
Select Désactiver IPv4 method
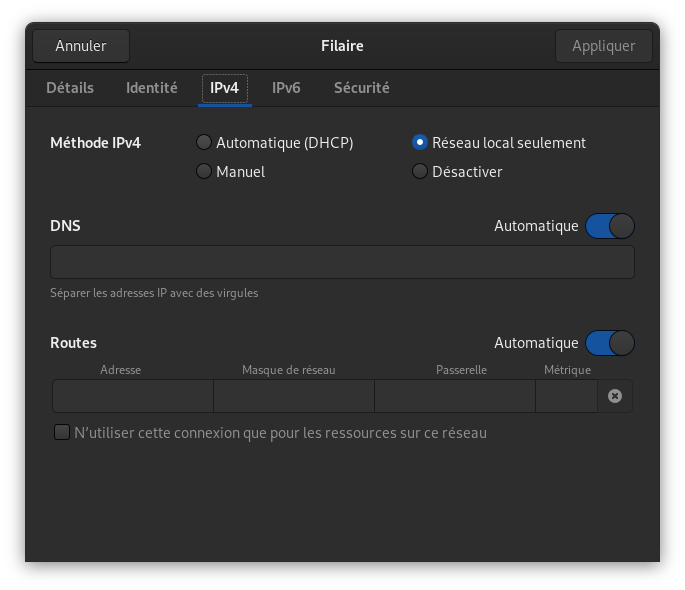(420, 172)
